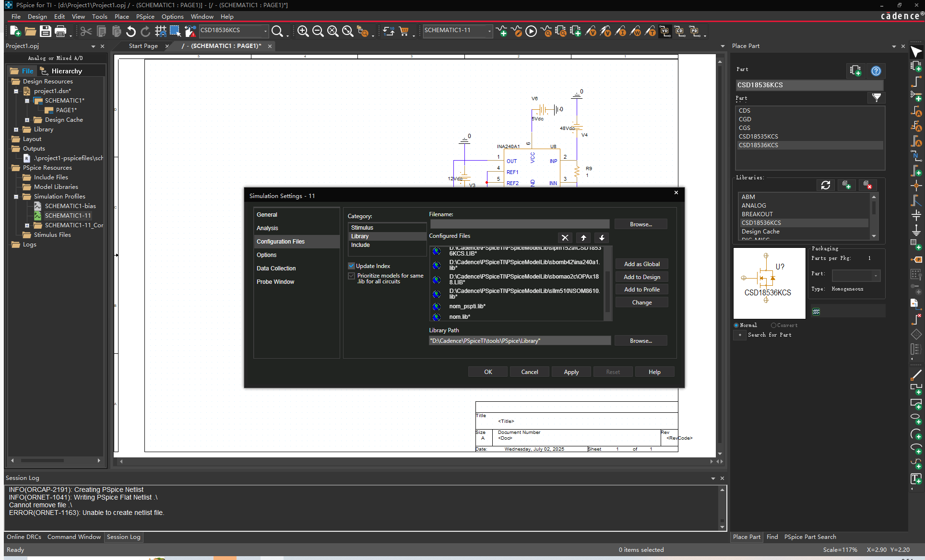Move configured file down arrow
The width and height of the screenshot is (925, 560).
(x=602, y=238)
